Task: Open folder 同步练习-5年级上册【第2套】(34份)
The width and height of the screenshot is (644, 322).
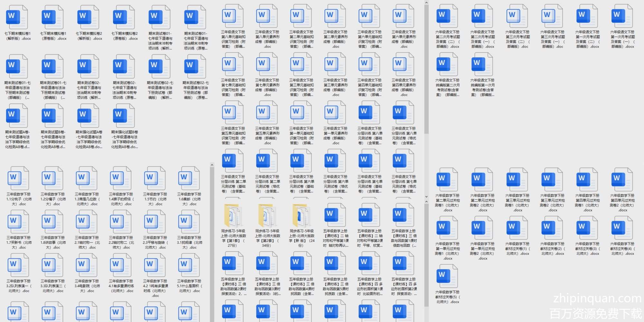Action: tap(267, 216)
